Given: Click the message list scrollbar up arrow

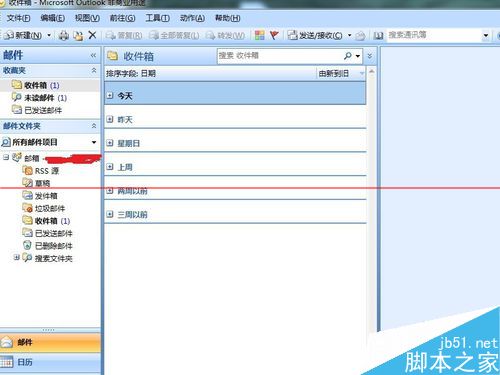Looking at the screenshot, I should 371,72.
